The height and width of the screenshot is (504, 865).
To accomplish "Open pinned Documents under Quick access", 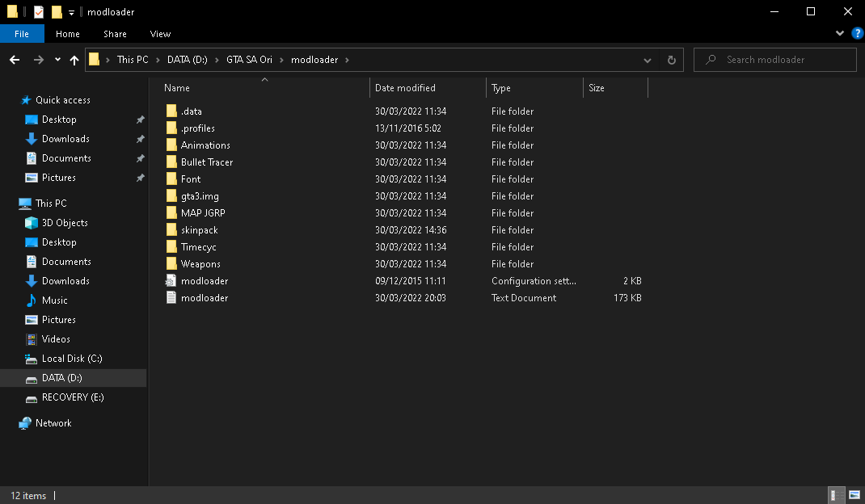I will (66, 158).
